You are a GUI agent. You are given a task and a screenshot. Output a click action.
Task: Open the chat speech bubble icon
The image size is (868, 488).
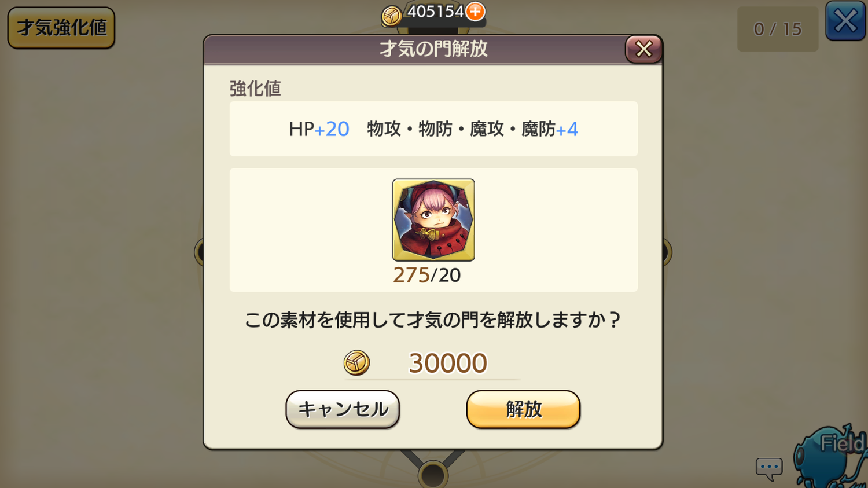point(769,468)
